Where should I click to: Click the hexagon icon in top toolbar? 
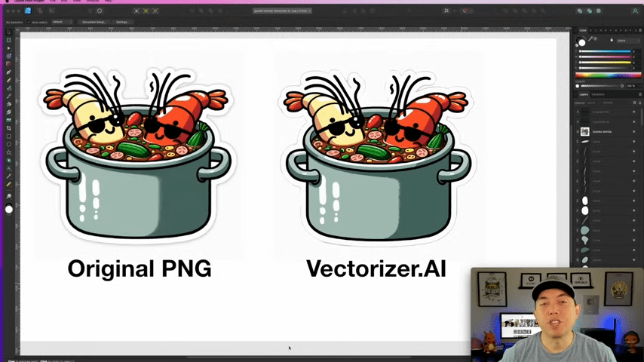click(100, 11)
